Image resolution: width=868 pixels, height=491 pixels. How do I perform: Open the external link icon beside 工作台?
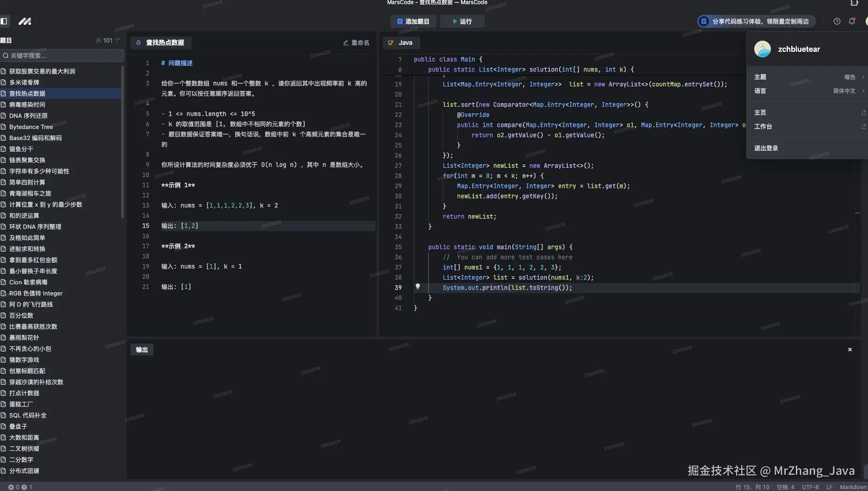pyautogui.click(x=863, y=127)
